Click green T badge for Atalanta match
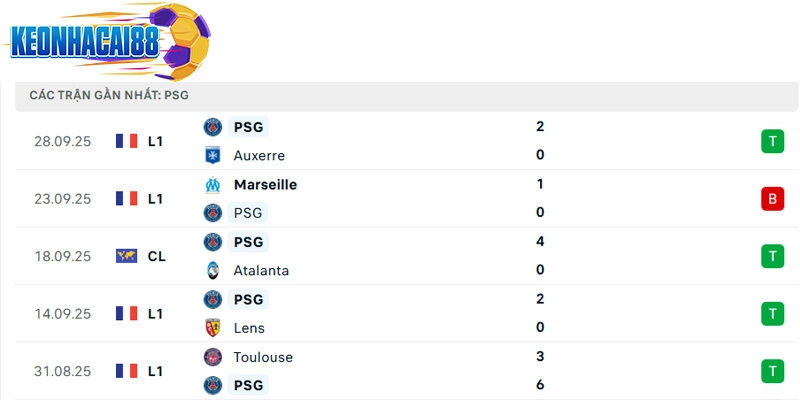 pos(772,256)
